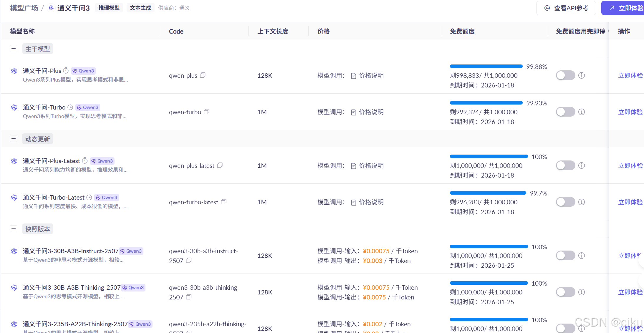644x333 pixels.
Task: Click the model logo icon of 通义千问-Turbo
Action: click(x=14, y=107)
